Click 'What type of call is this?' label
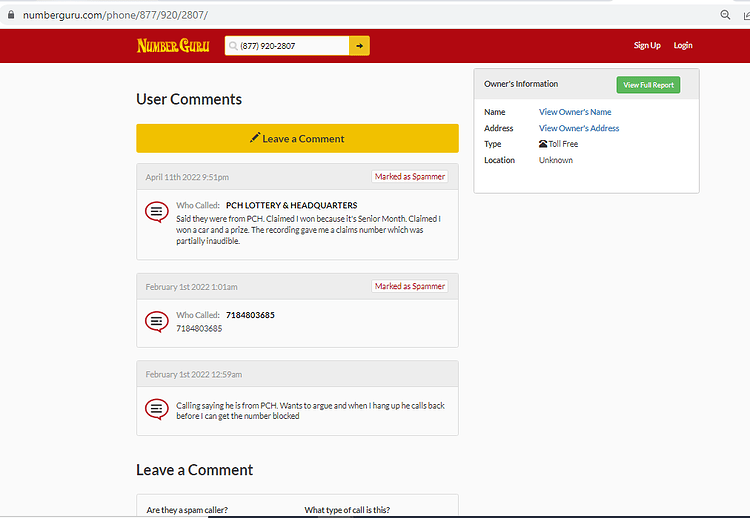Image resolution: width=750 pixels, height=518 pixels. point(347,510)
